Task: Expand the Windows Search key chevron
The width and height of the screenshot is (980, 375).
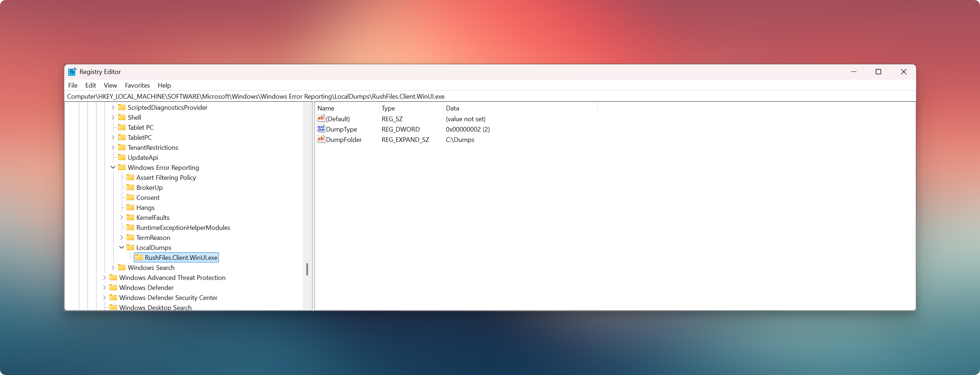Action: [x=113, y=267]
